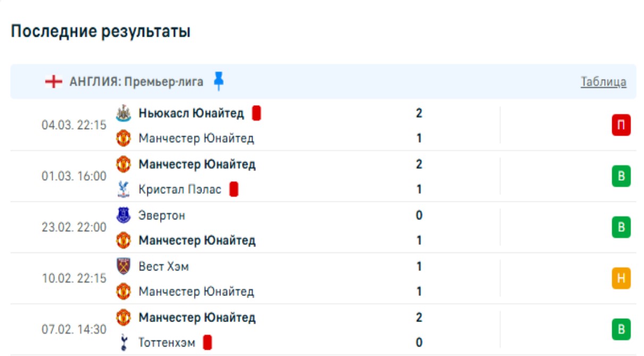Select the Вест Хэм team name
Viewport: 644px width, 356px height.
(164, 266)
